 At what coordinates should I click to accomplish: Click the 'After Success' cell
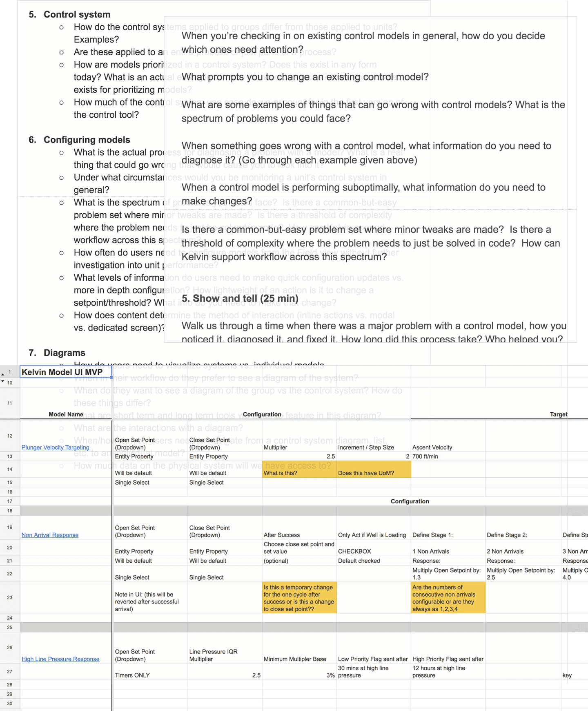(x=299, y=528)
